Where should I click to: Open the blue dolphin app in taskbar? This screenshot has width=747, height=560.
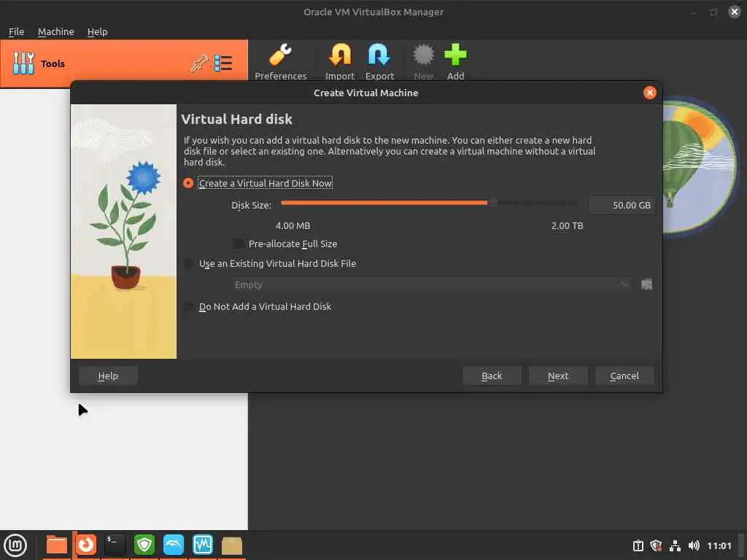(x=174, y=545)
